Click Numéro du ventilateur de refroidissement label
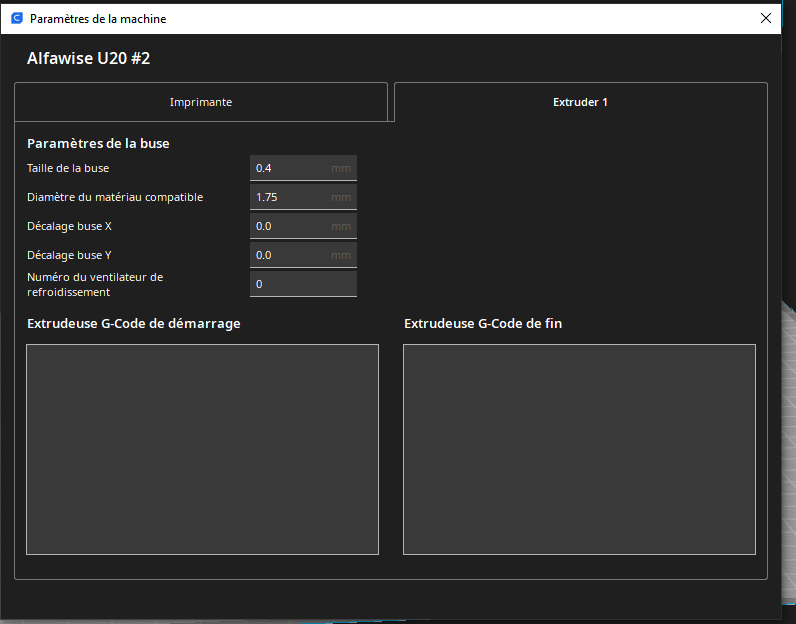 point(95,284)
